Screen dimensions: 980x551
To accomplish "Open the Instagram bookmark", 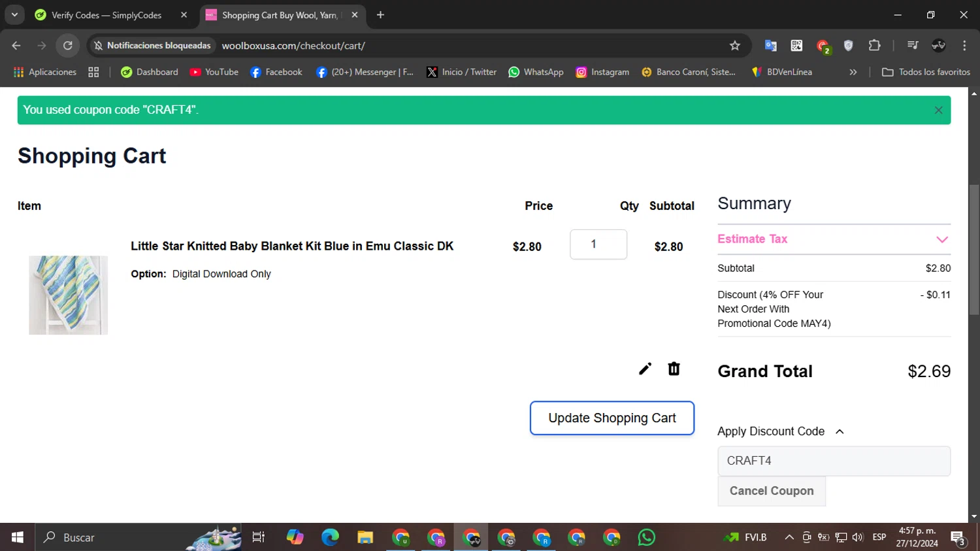I will (x=602, y=73).
